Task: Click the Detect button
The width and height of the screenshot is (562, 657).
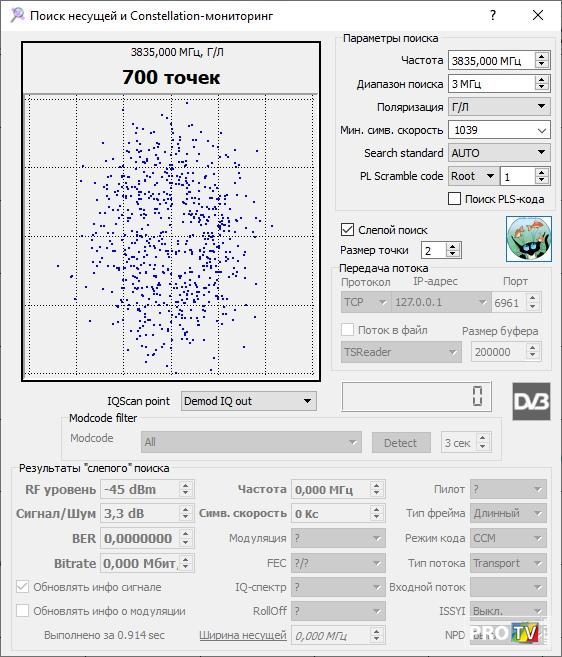Action: click(x=401, y=442)
